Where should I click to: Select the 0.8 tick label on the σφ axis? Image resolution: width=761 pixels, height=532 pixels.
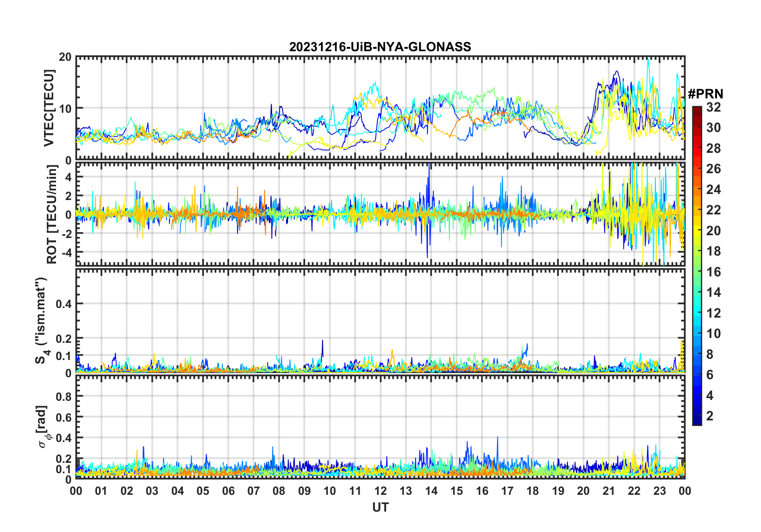pyautogui.click(x=64, y=396)
